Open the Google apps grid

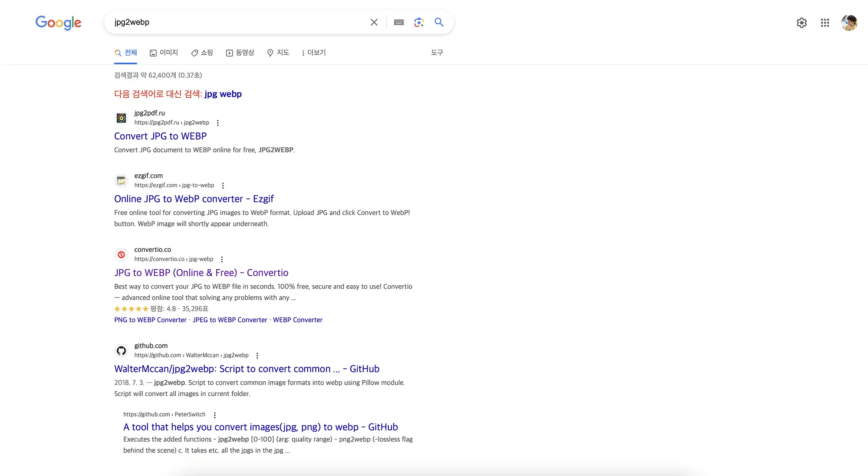tap(825, 23)
